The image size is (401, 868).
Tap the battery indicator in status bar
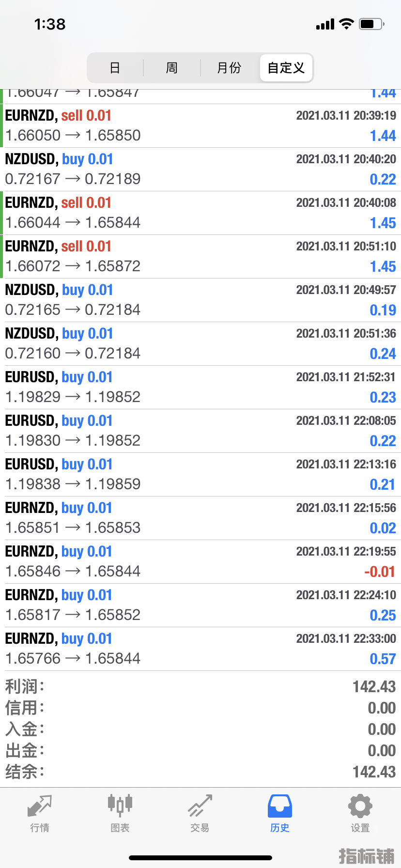371,24
